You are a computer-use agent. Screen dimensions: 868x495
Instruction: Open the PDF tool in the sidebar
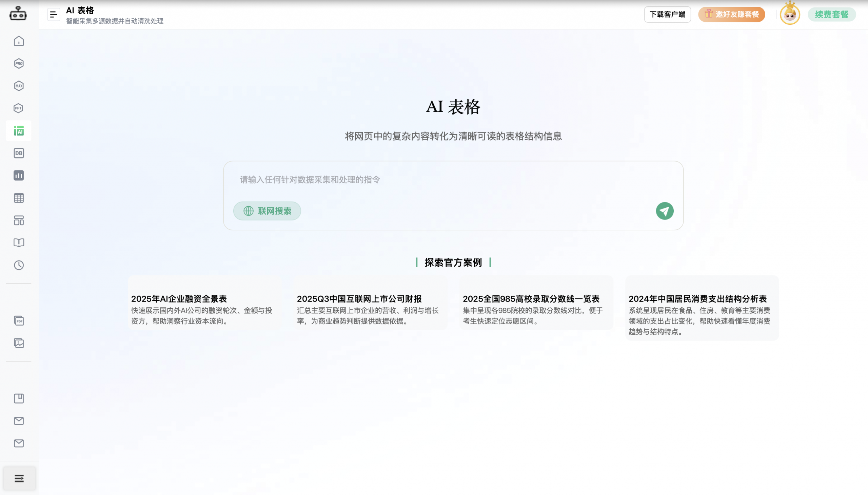(19, 321)
